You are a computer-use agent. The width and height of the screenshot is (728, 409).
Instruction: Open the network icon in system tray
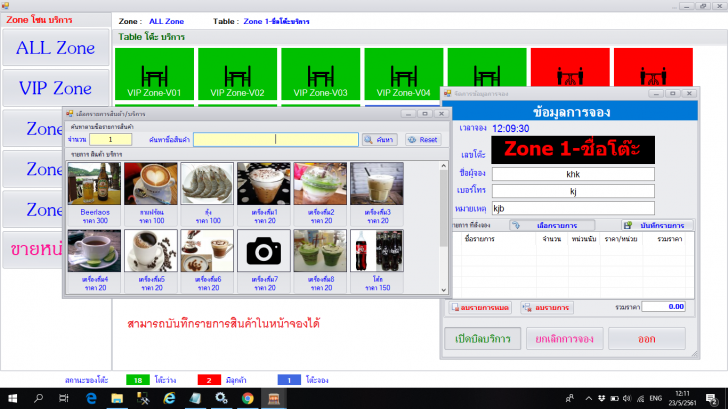(x=641, y=398)
